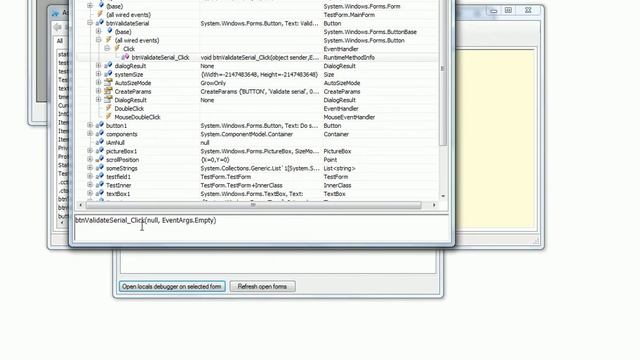Click the method icon for btnValidateSerial_Click
Screen dimensions: 640x360
tap(125, 57)
